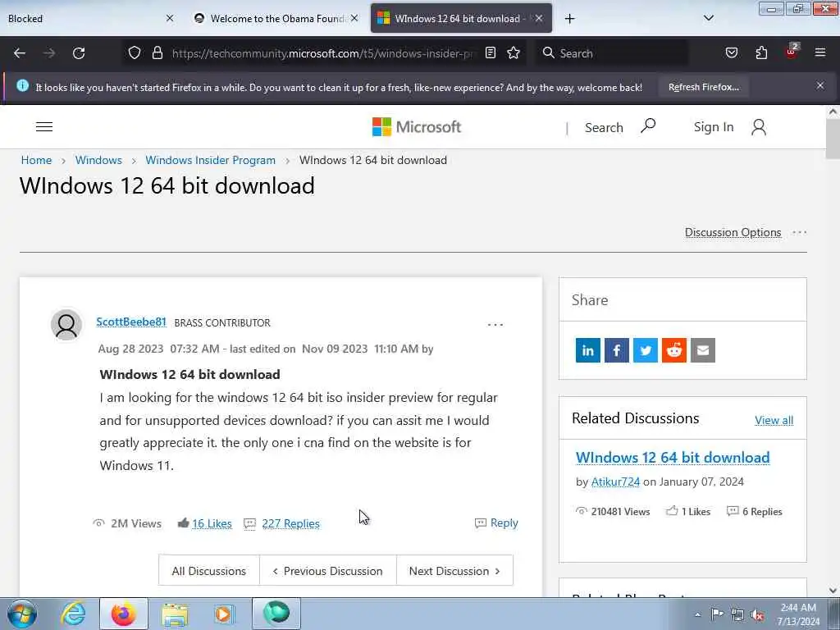Image resolution: width=840 pixels, height=630 pixels.
Task: Close the Obama Foundation tab
Action: (354, 18)
